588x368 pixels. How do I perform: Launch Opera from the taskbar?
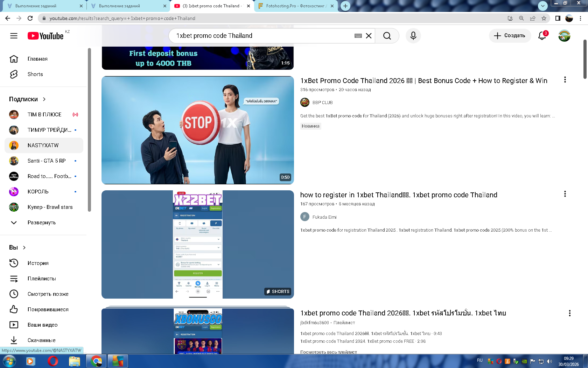(53, 361)
